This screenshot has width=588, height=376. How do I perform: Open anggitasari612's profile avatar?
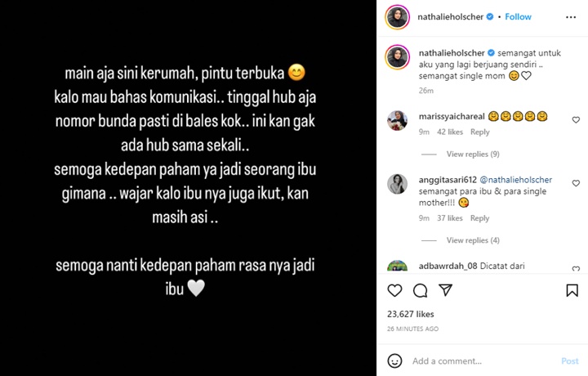pos(397,184)
